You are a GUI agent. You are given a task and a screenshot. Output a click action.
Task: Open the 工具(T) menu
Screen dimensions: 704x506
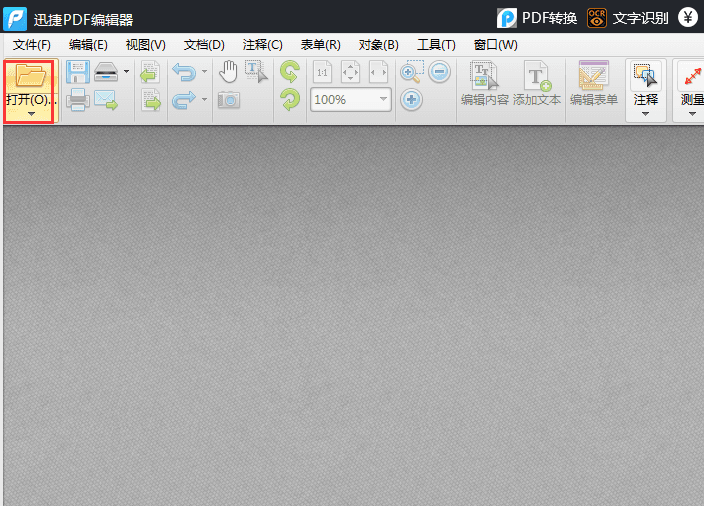tap(436, 45)
